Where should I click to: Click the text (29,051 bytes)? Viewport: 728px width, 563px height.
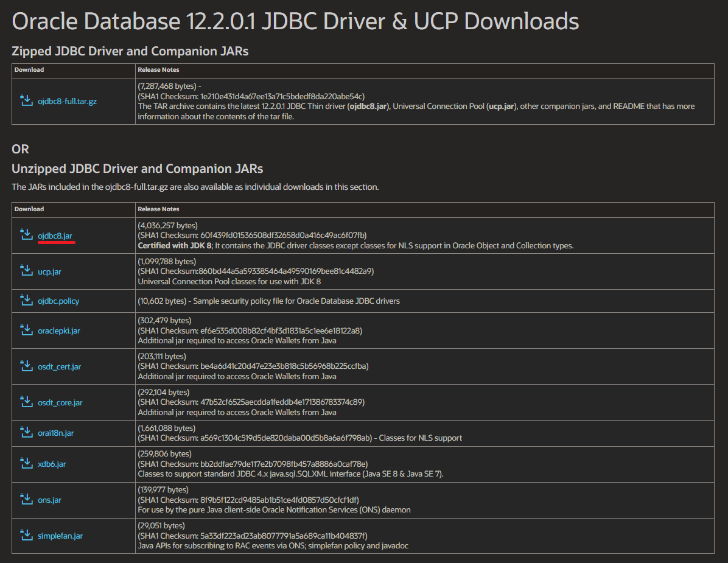161,525
